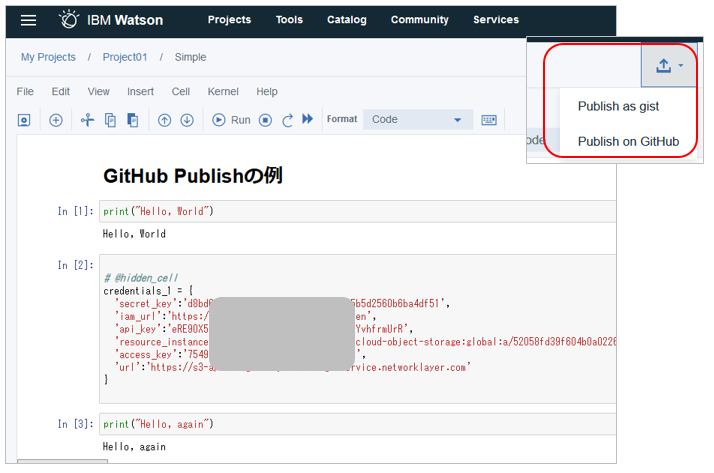Run the current cell

[231, 120]
